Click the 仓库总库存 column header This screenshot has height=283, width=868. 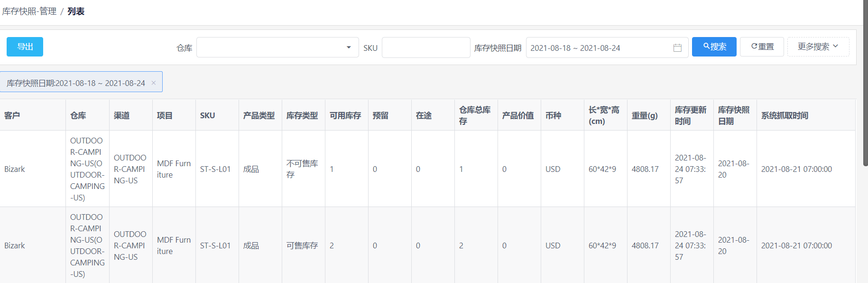pyautogui.click(x=476, y=115)
